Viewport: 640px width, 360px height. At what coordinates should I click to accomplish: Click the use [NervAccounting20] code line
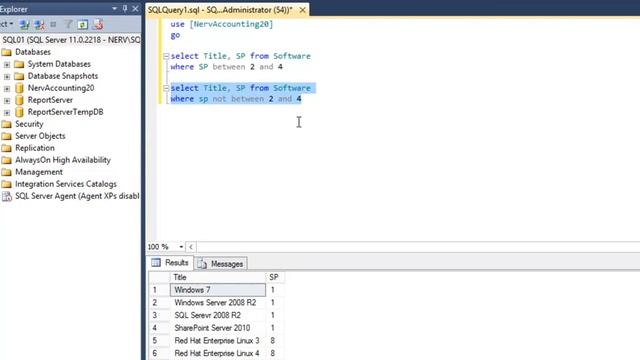coord(222,24)
